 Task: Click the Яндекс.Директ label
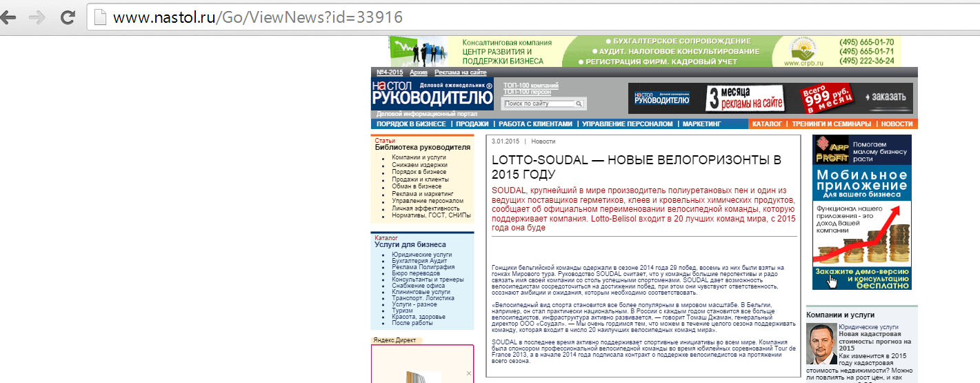(395, 340)
